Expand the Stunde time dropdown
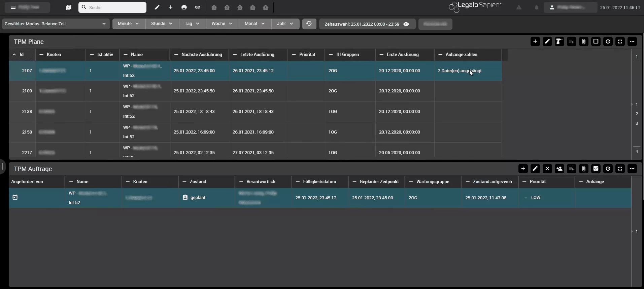644x289 pixels. click(162, 24)
